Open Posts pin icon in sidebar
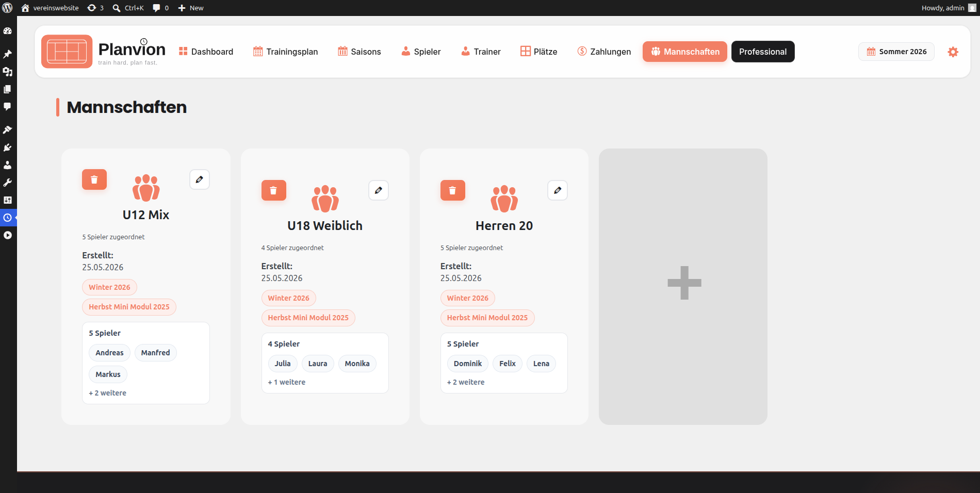 pyautogui.click(x=8, y=54)
